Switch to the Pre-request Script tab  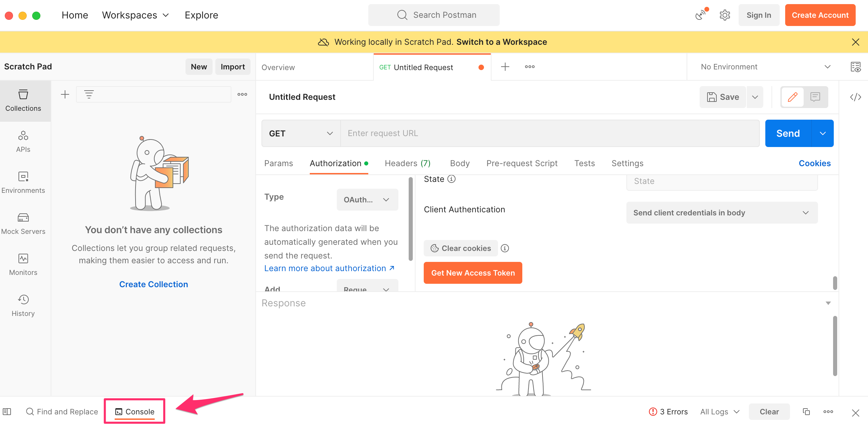pos(522,163)
